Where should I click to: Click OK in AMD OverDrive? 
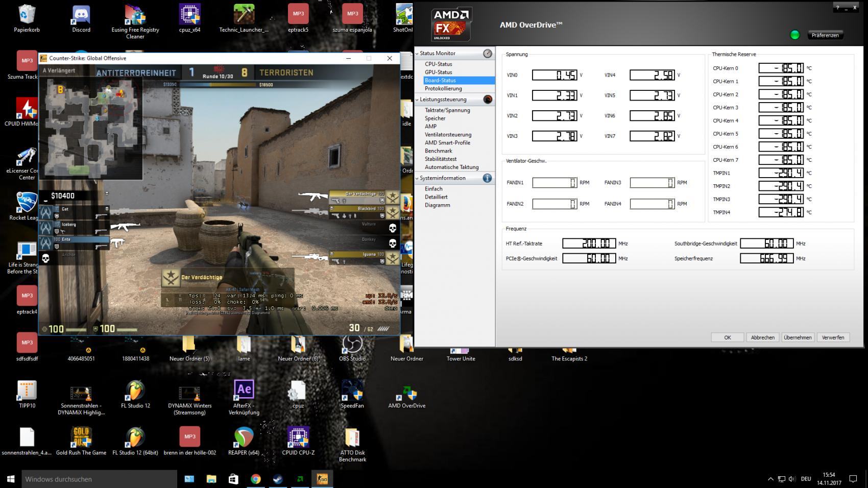(727, 337)
